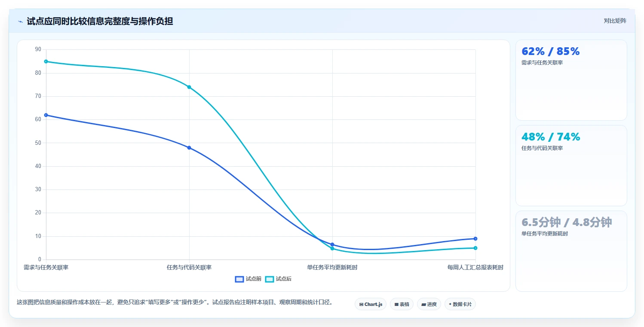
Task: Click the 62% / 85% card value
Action: (x=551, y=52)
